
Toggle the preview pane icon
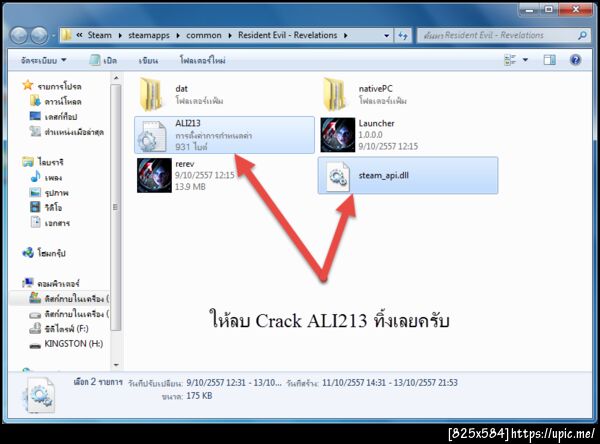pos(549,60)
